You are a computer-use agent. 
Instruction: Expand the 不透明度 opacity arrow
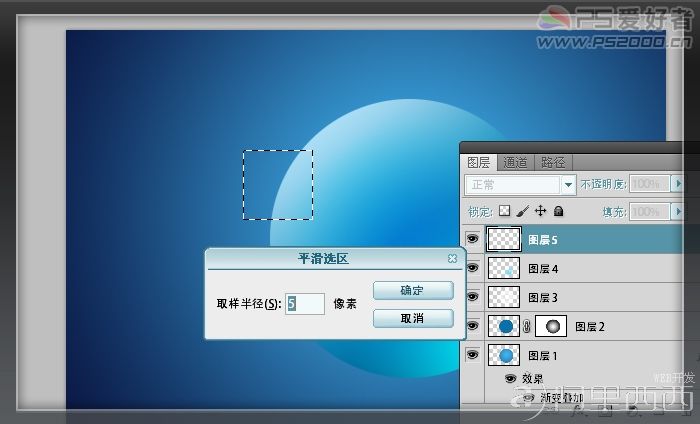click(x=678, y=183)
